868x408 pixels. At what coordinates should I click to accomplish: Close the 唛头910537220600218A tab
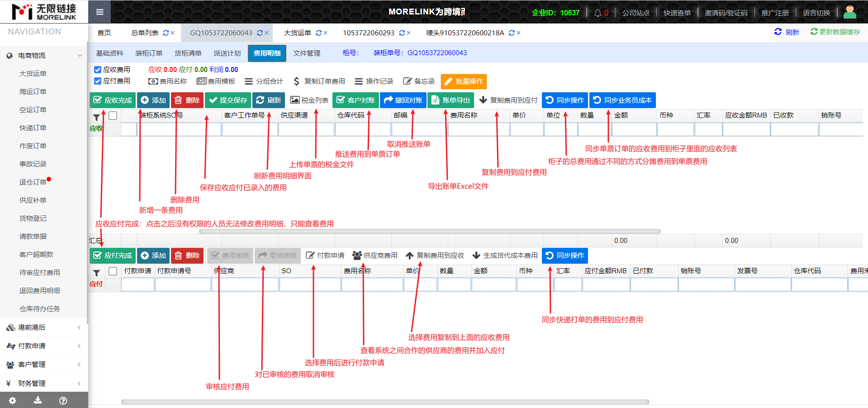pyautogui.click(x=519, y=33)
